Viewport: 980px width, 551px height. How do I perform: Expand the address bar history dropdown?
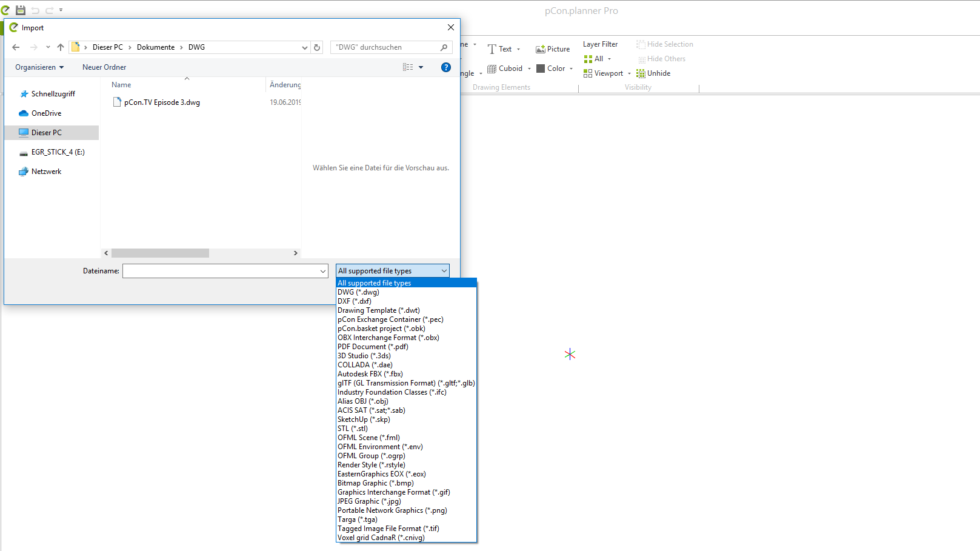point(305,47)
